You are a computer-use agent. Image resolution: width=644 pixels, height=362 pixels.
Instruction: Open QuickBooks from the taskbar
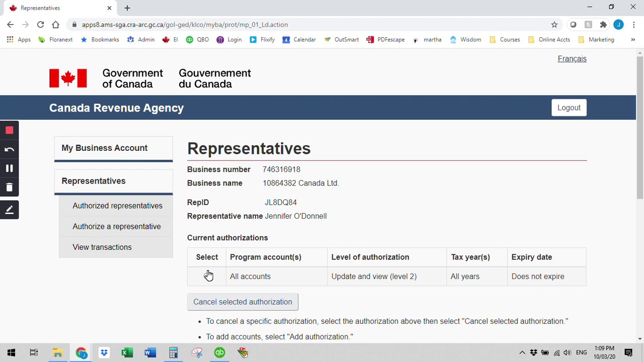[219, 353]
